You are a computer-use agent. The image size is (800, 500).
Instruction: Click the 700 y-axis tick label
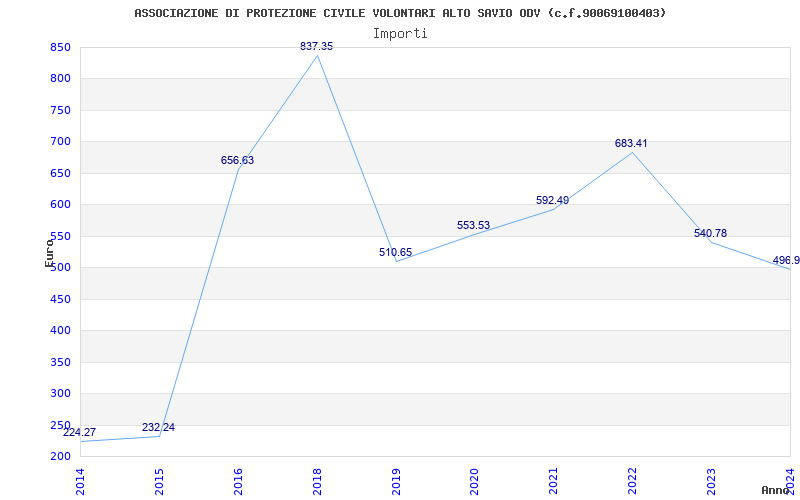60,142
